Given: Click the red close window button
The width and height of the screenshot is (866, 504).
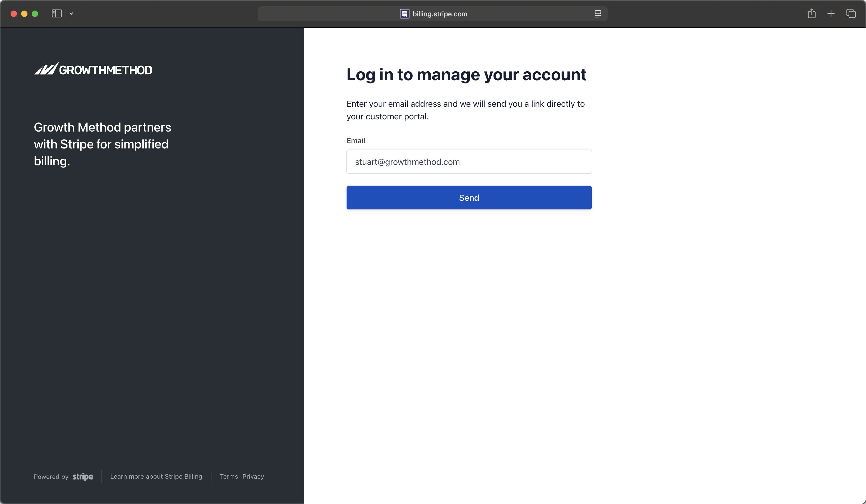Looking at the screenshot, I should [x=14, y=14].
